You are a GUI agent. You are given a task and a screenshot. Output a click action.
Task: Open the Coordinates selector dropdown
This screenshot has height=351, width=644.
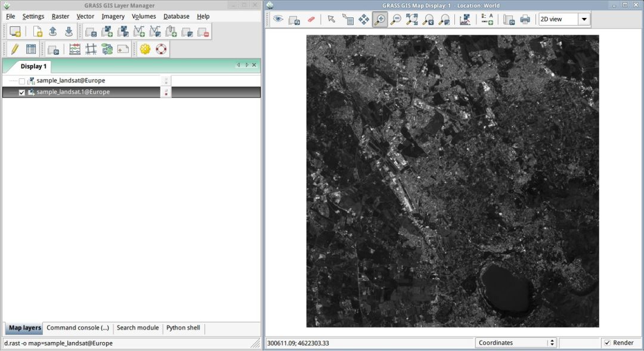(x=552, y=343)
